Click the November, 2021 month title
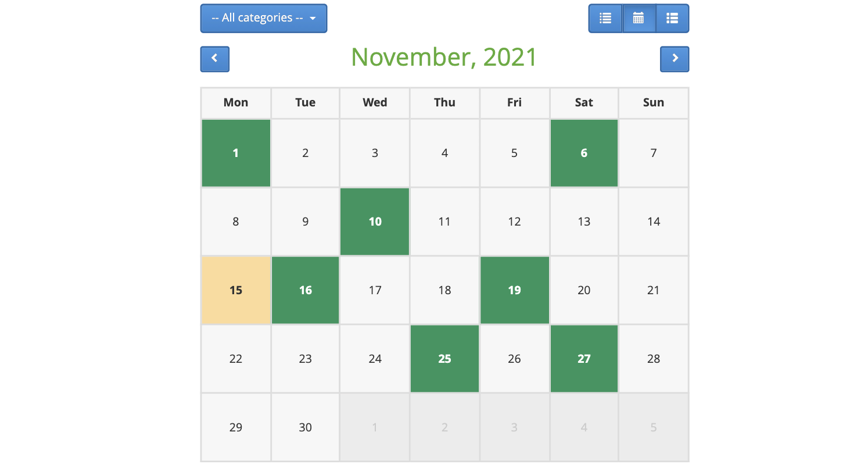The height and width of the screenshot is (464, 868). 444,57
